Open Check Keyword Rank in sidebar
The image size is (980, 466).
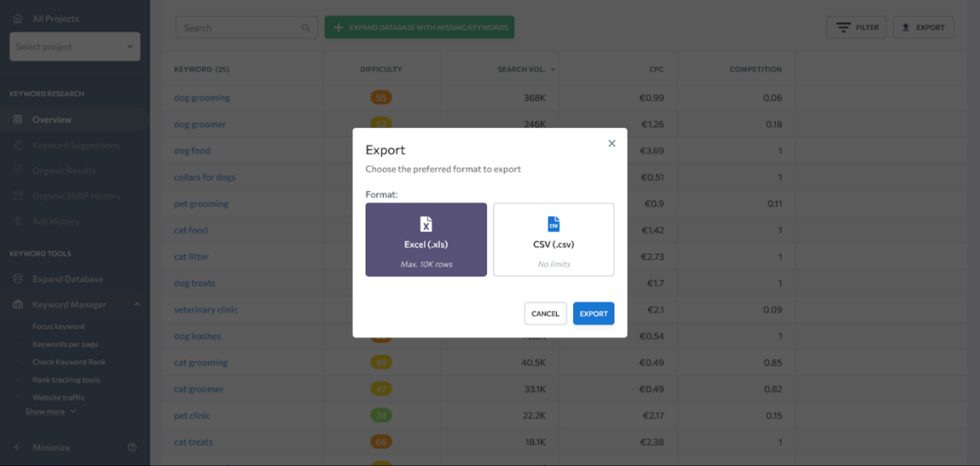tap(69, 362)
